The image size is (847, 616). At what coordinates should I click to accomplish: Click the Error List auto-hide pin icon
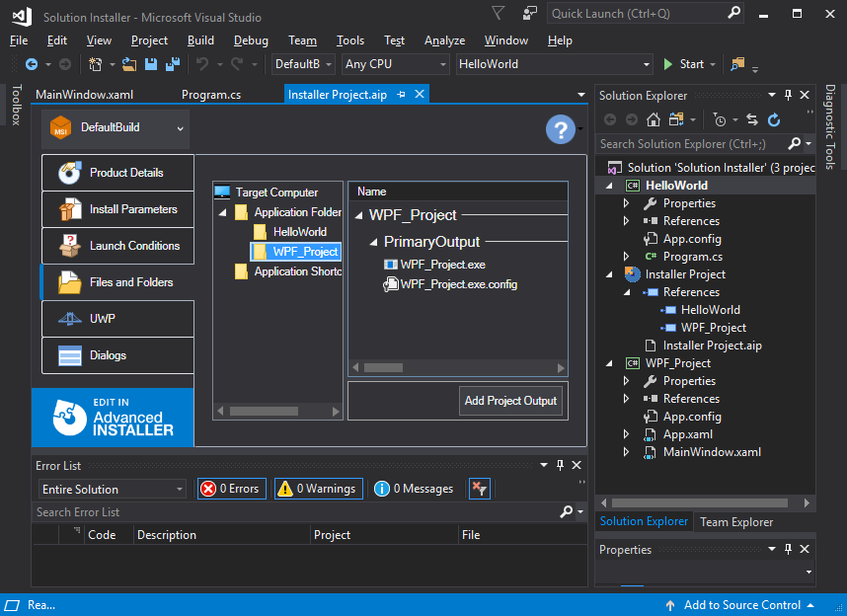pyautogui.click(x=560, y=465)
